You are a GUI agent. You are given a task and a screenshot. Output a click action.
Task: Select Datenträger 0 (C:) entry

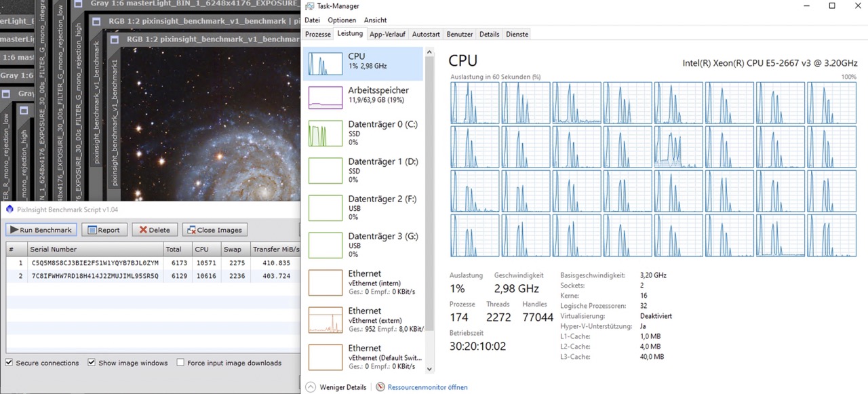[x=363, y=133]
